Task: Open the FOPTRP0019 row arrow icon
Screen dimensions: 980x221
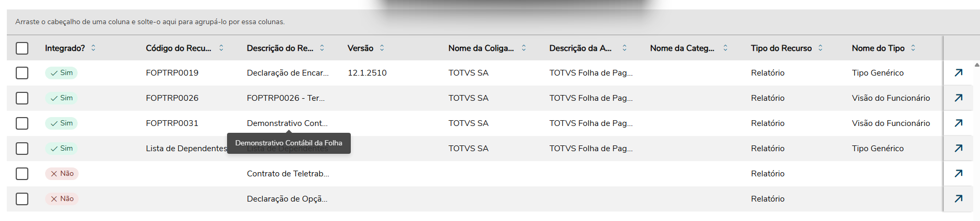Action: (x=958, y=73)
